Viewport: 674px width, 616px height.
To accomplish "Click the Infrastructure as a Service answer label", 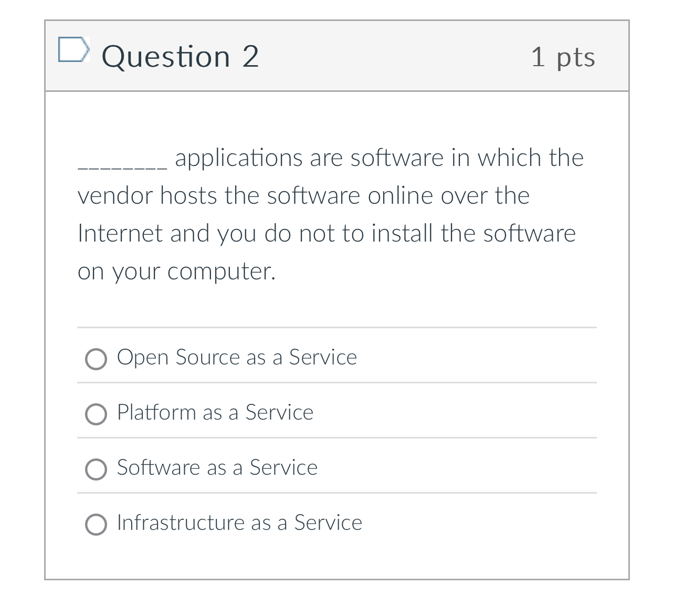I will click(x=239, y=523).
